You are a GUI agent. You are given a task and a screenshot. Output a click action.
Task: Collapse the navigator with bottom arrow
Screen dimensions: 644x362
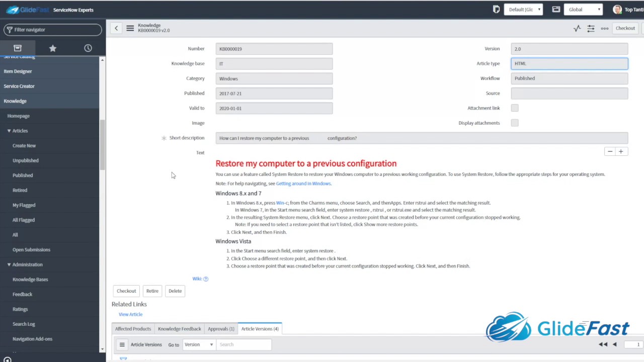pos(7,359)
